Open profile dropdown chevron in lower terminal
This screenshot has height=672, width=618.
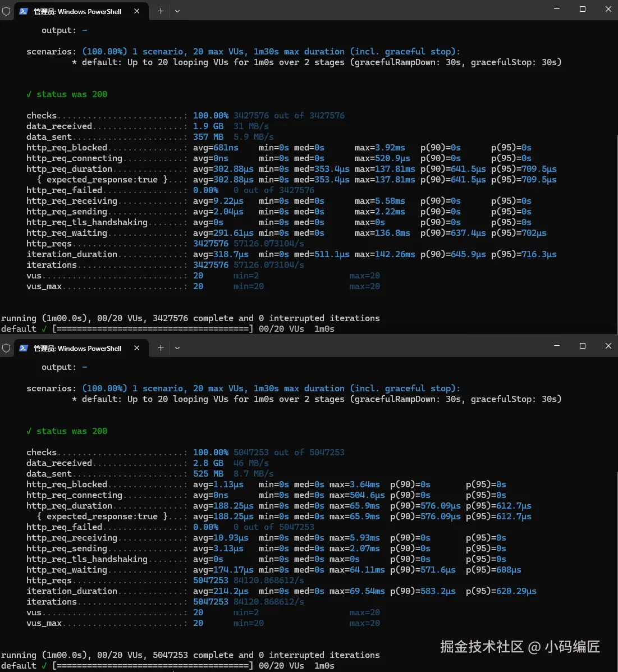pos(177,348)
